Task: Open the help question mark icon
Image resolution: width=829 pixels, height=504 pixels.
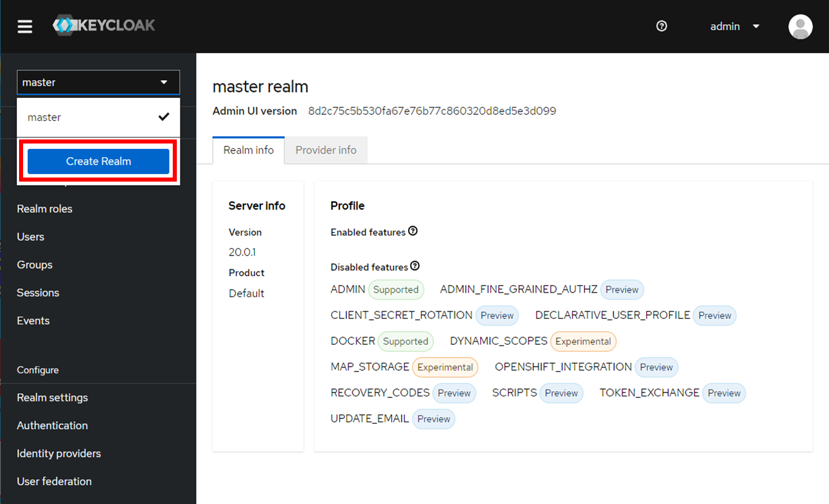Action: click(661, 26)
